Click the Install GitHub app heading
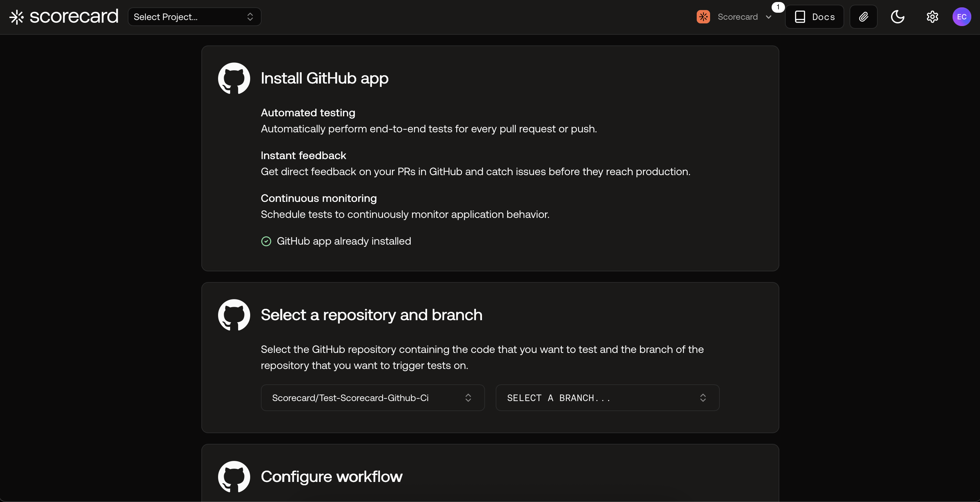Viewport: 980px width, 502px height. (x=324, y=78)
